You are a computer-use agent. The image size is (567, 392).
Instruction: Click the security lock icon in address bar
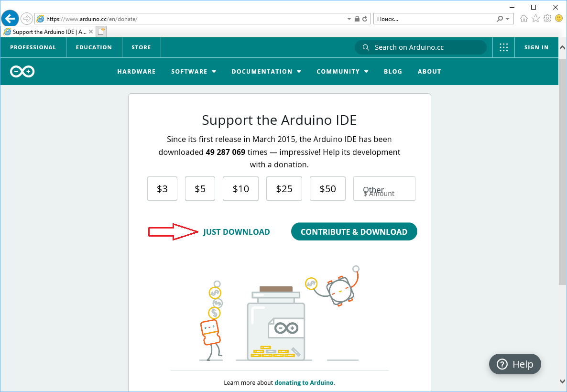[357, 19]
